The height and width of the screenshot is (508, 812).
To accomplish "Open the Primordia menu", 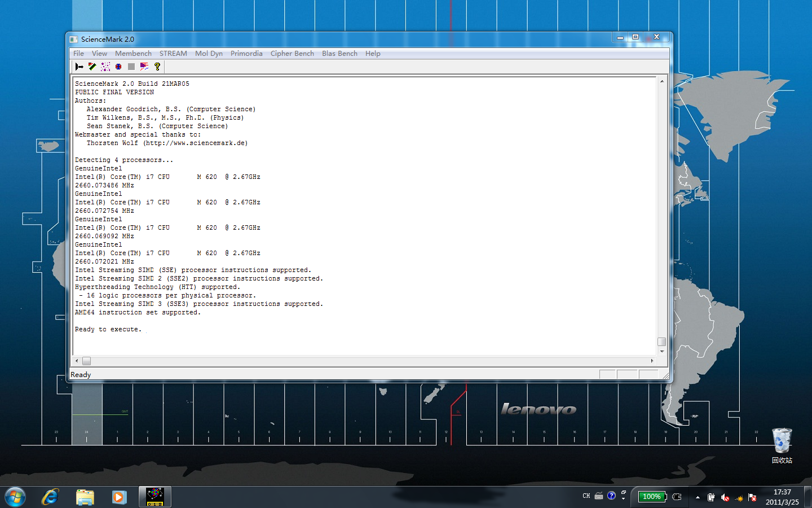I will point(246,54).
